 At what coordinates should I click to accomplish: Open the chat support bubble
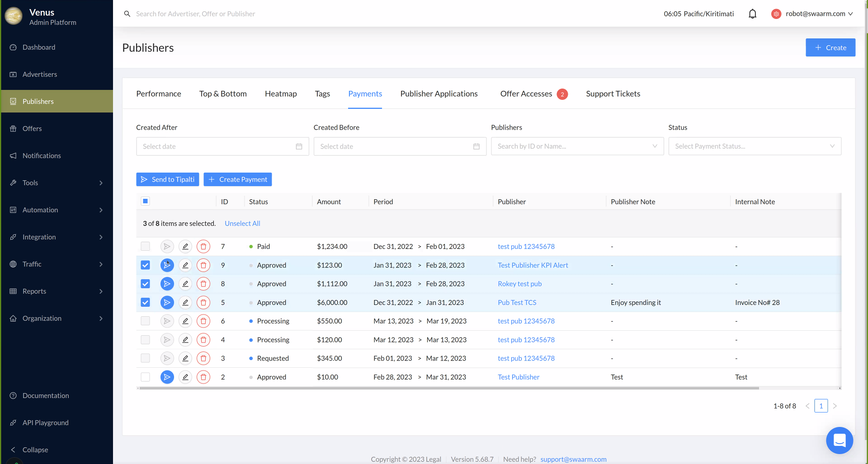click(x=839, y=440)
